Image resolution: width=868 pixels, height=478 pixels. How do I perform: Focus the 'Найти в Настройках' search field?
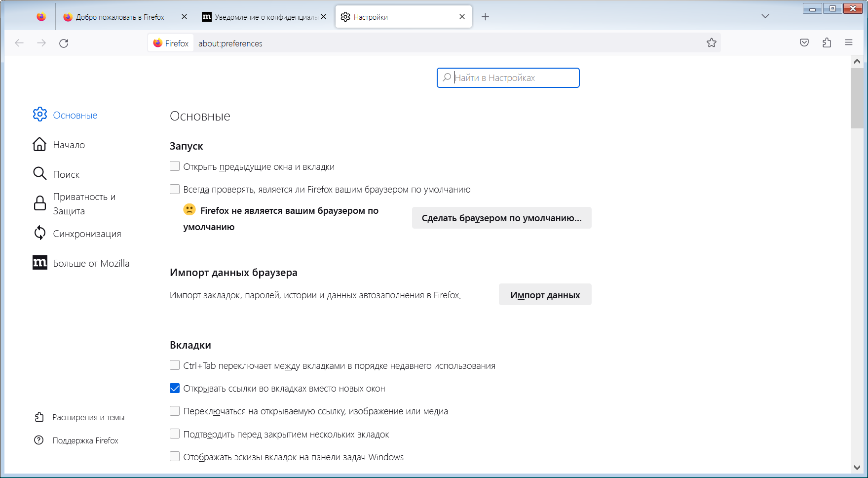[x=508, y=78]
